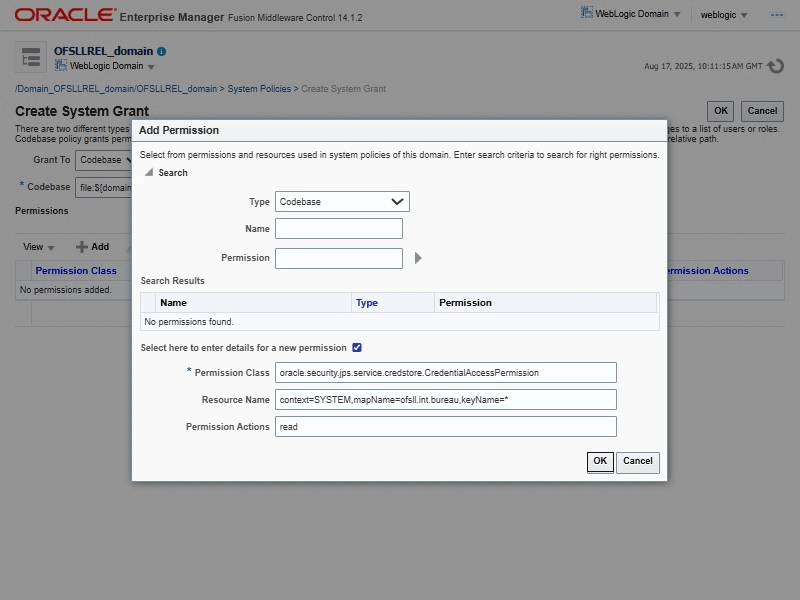
Task: Click the No permissions added text
Action: pos(65,290)
